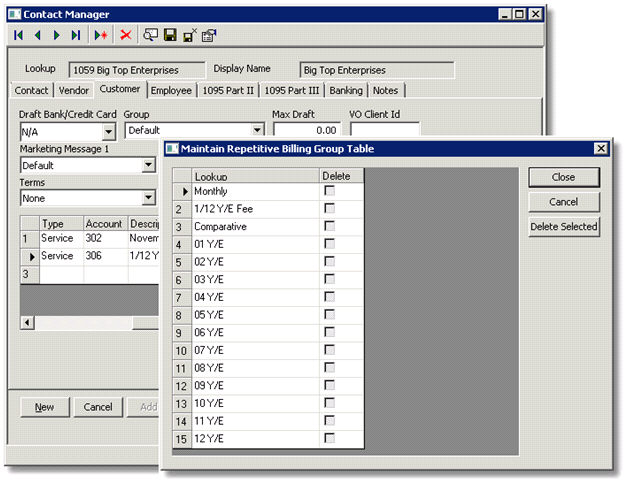
Task: Click the red X delete record icon
Action: click(126, 35)
